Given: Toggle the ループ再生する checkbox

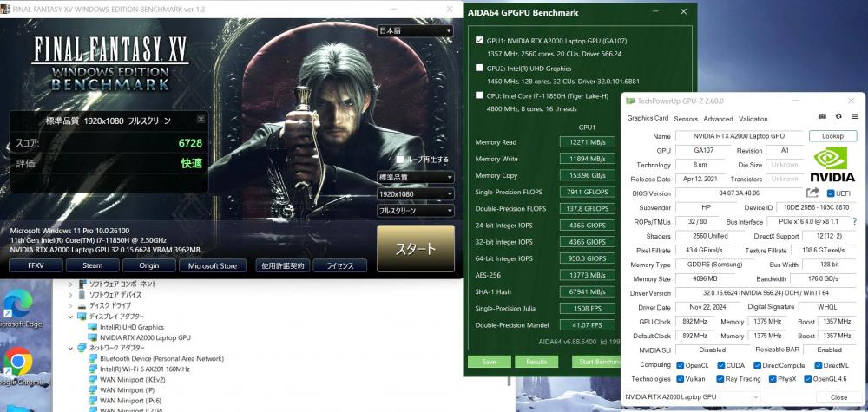Looking at the screenshot, I should click(400, 160).
